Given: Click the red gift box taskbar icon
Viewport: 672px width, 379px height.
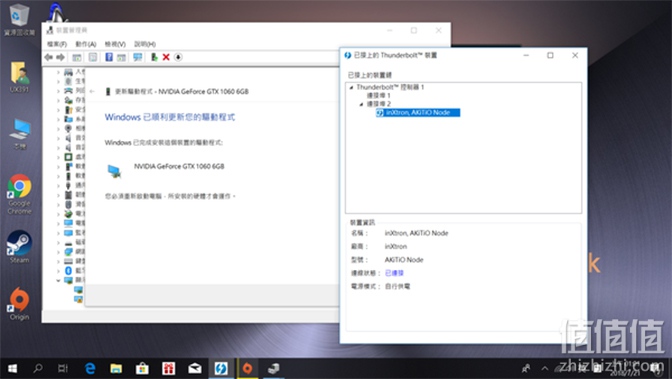Looking at the screenshot, I should [168, 369].
